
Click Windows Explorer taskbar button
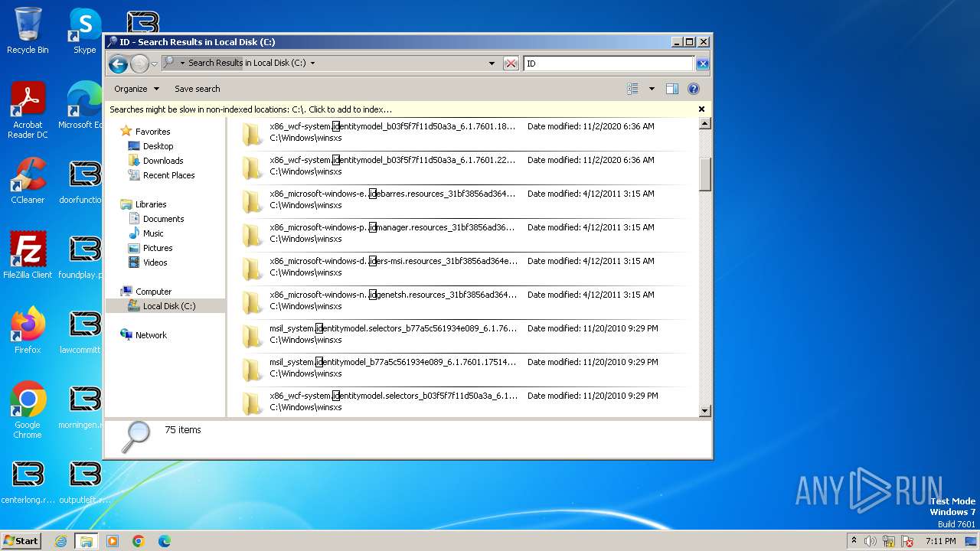(x=87, y=541)
